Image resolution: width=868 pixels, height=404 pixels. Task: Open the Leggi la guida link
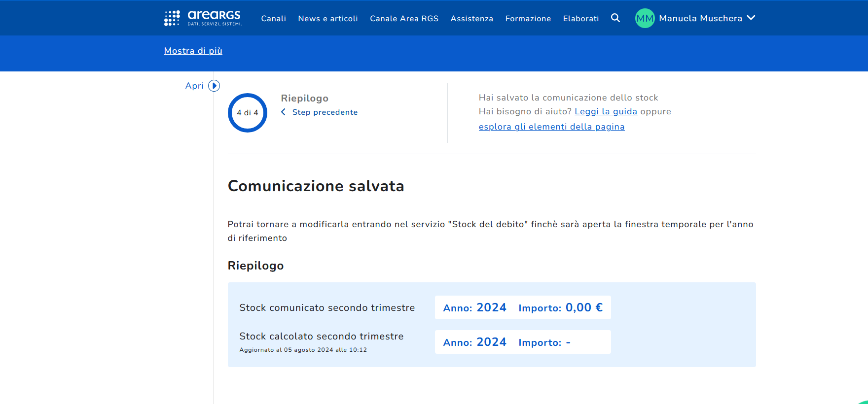click(606, 111)
